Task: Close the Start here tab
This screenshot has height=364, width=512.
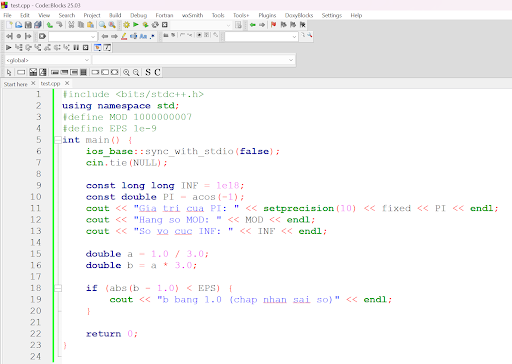Action: (33, 83)
